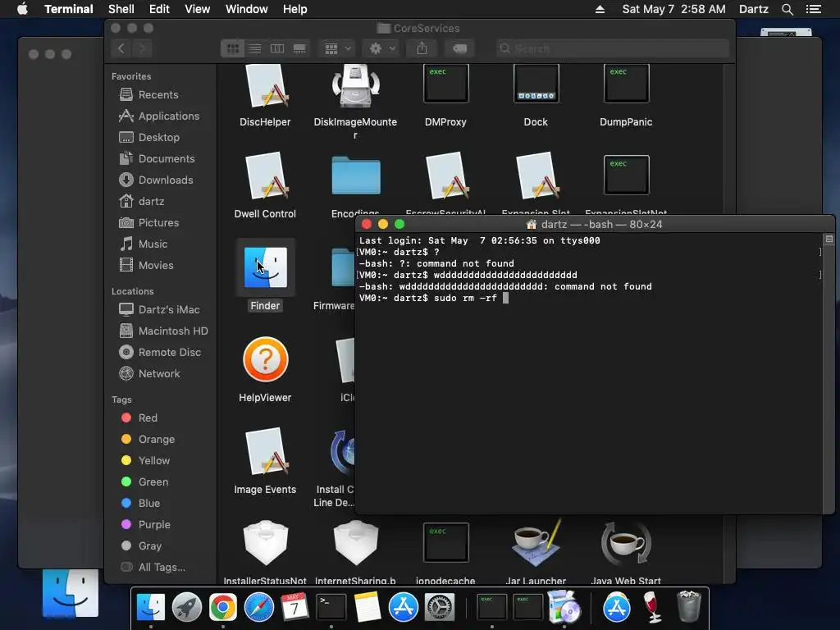Switch Finder to icon view
The height and width of the screenshot is (630, 840).
232,48
